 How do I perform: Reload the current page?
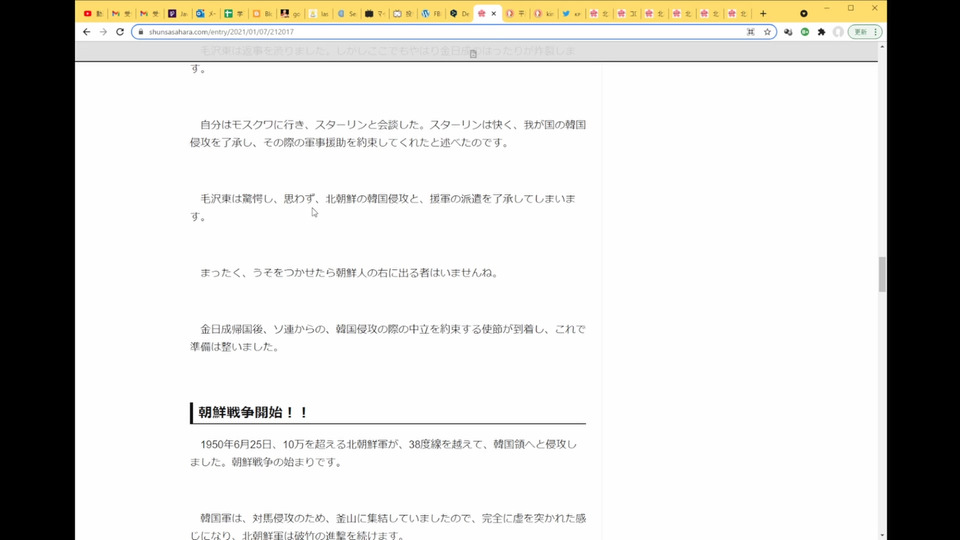[120, 32]
